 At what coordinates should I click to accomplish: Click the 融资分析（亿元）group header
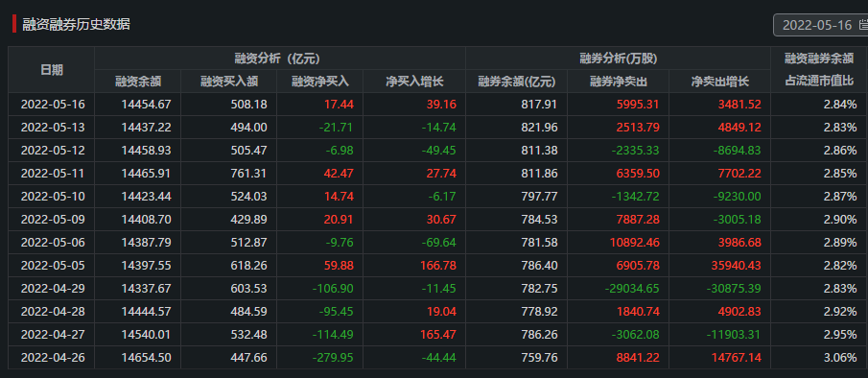(x=280, y=59)
